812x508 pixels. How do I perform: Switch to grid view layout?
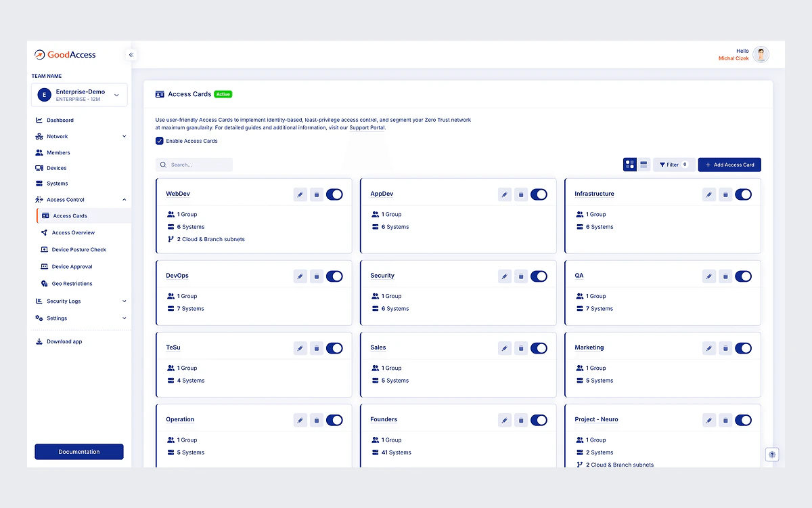coord(630,165)
